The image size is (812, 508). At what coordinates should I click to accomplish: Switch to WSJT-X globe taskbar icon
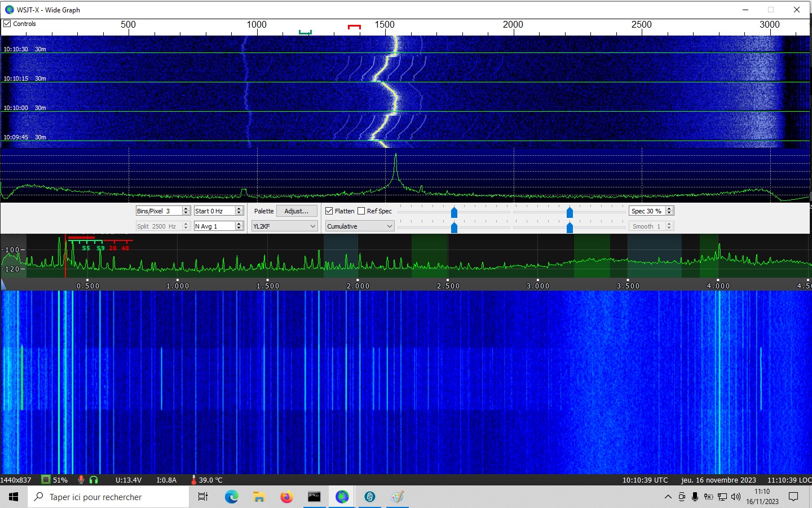coord(342,497)
